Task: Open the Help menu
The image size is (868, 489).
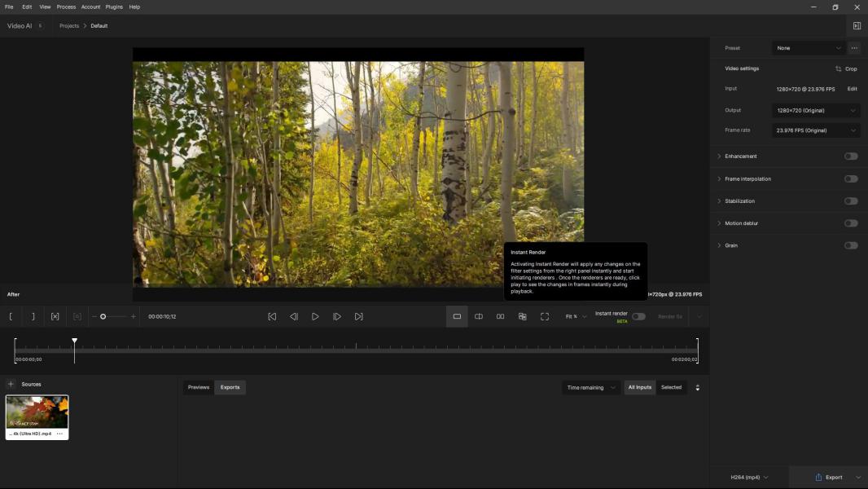Action: coord(134,7)
